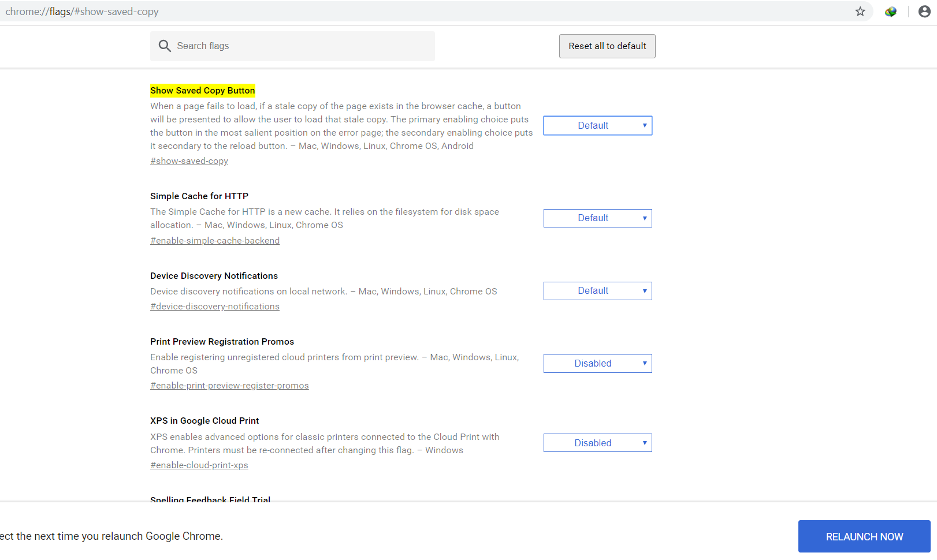Click the magnifier icon in Search flags

tap(165, 46)
